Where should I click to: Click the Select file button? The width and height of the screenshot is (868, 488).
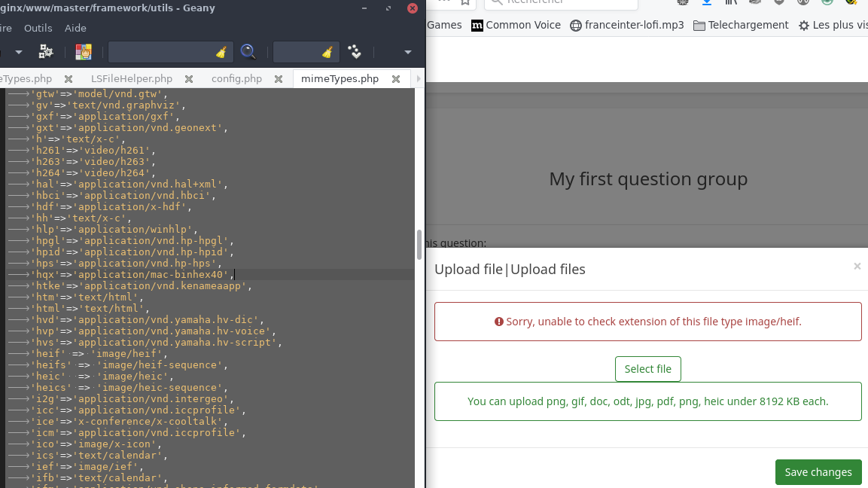tap(647, 369)
